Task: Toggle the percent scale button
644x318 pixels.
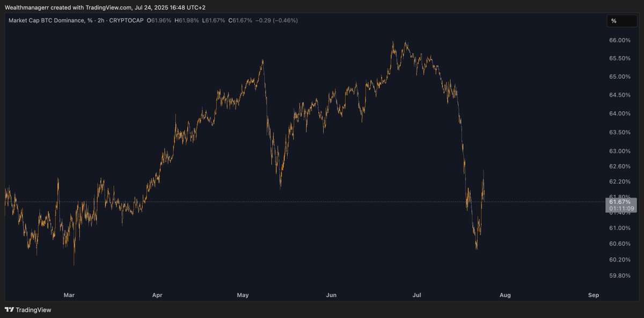Action: [x=621, y=21]
